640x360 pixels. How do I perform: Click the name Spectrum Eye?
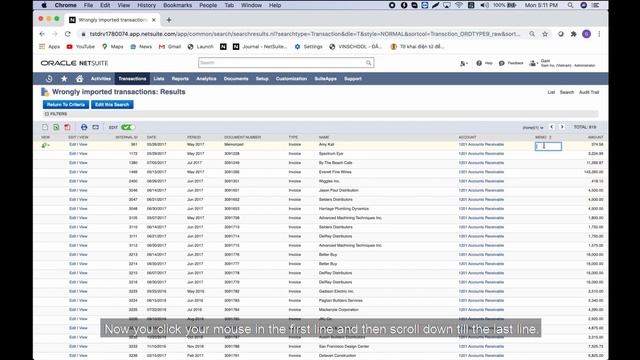pyautogui.click(x=331, y=154)
